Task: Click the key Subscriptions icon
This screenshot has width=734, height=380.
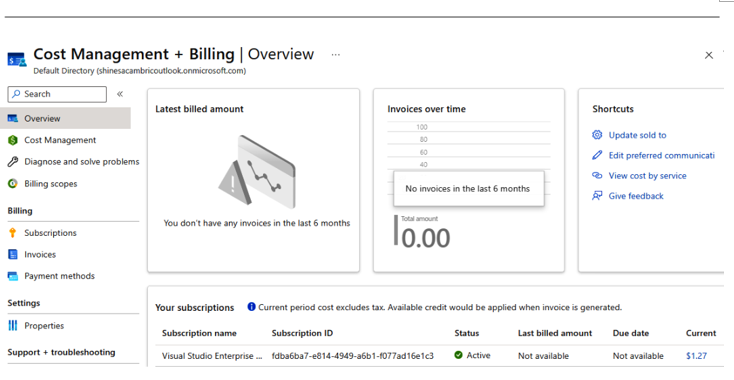Action: [13, 233]
